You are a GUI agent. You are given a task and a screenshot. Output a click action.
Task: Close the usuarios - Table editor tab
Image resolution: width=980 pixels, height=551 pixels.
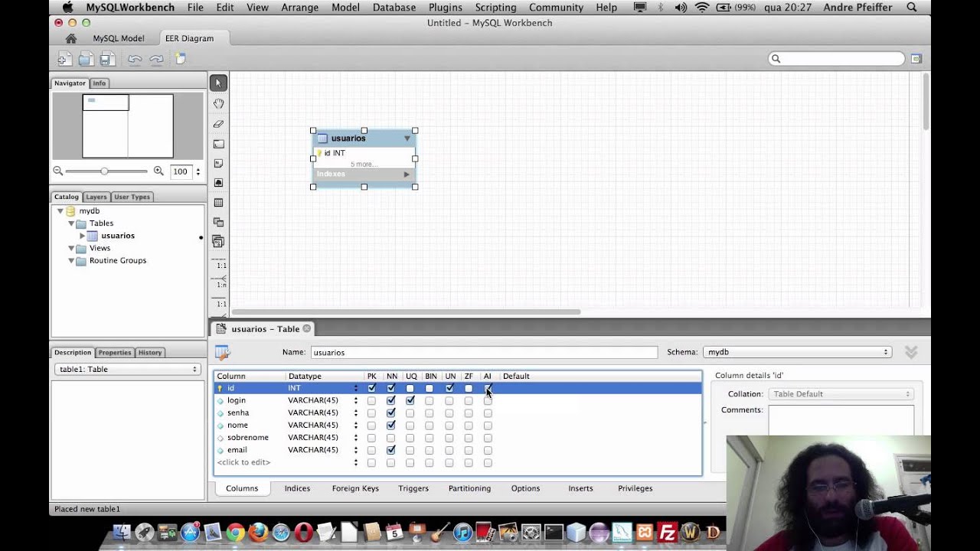[307, 328]
